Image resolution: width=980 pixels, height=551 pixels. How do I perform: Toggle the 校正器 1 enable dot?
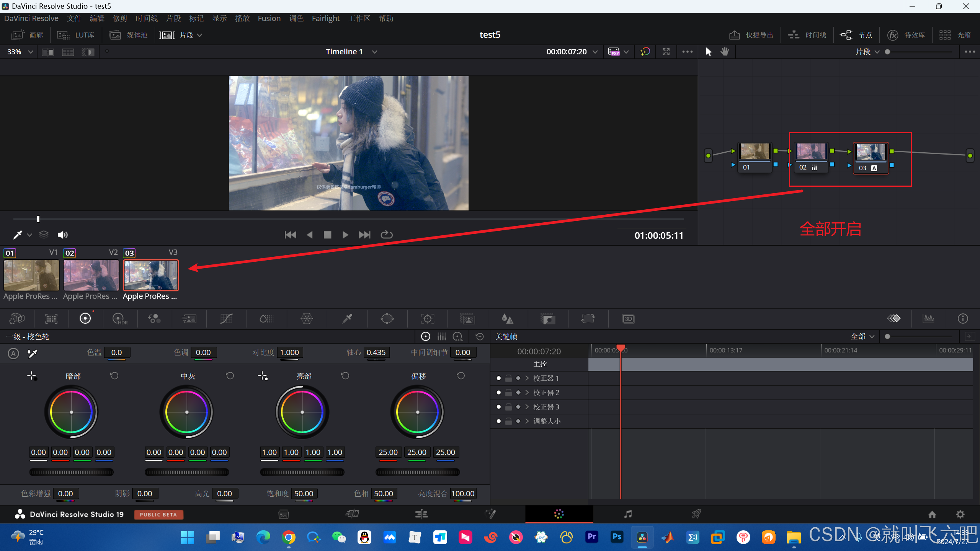pos(498,378)
